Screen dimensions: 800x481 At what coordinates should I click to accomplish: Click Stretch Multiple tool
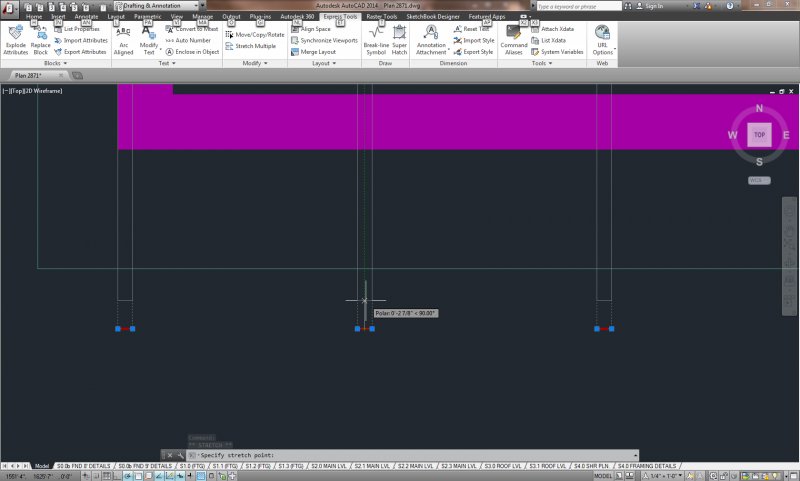[x=251, y=46]
